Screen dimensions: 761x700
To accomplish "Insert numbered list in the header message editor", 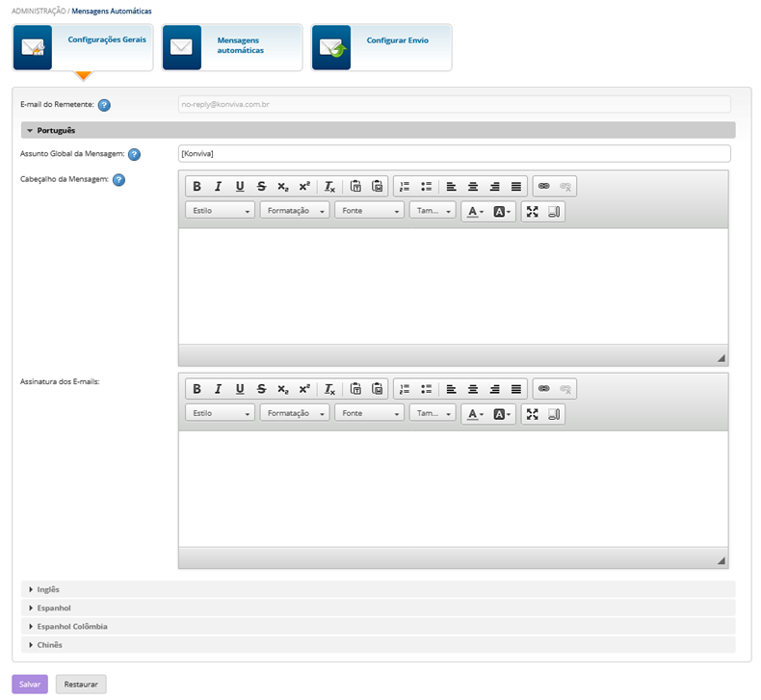I will (x=405, y=187).
